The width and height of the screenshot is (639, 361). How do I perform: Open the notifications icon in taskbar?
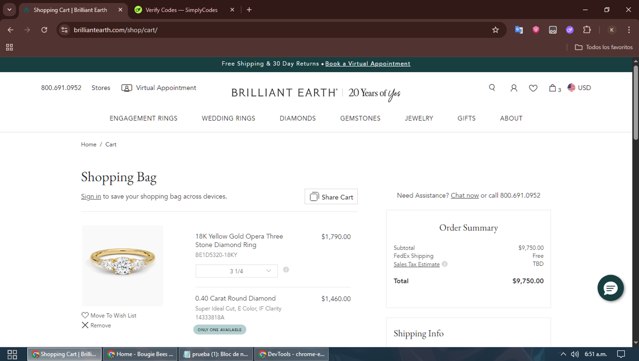coord(621,354)
